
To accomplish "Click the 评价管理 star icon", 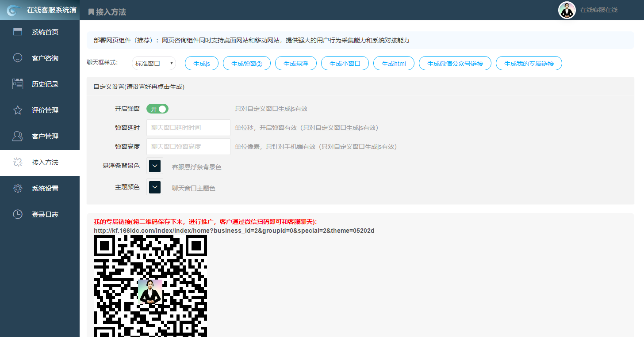I will point(18,110).
